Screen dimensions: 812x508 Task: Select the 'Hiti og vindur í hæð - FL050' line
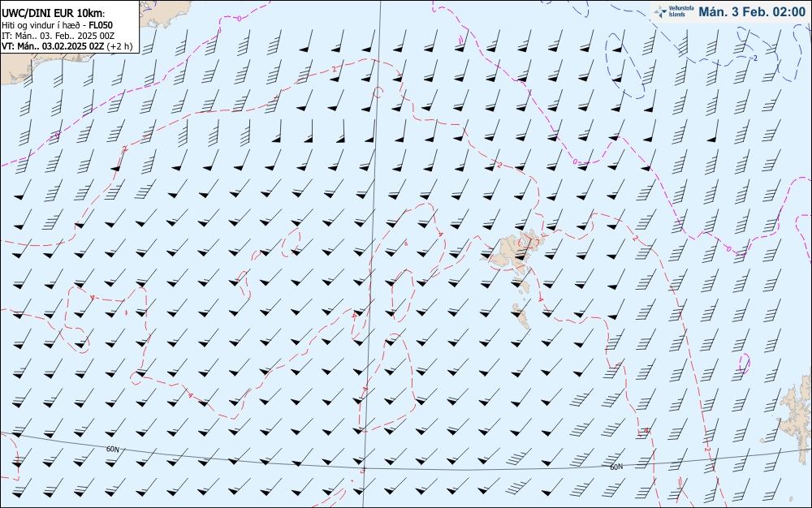pyautogui.click(x=58, y=25)
